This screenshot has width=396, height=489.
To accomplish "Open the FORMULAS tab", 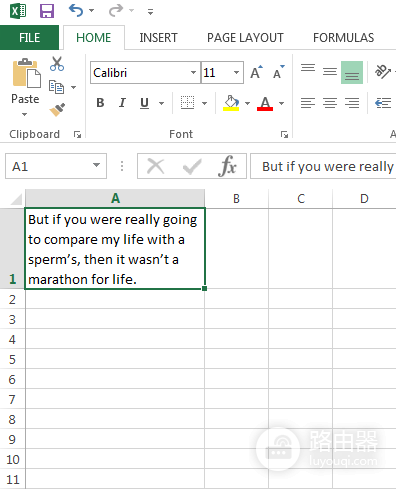I will (343, 38).
